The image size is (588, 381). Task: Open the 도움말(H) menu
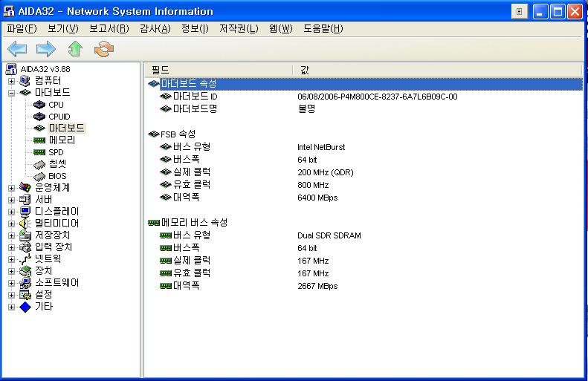click(323, 28)
